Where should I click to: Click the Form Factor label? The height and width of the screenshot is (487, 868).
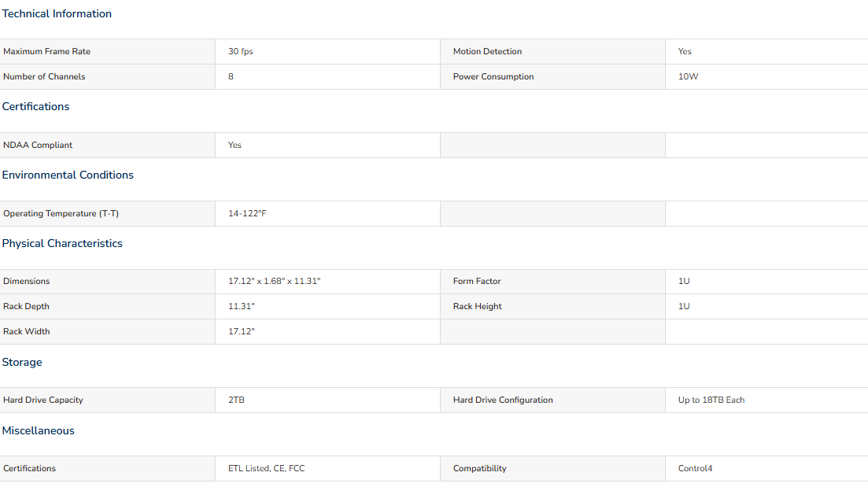point(477,281)
